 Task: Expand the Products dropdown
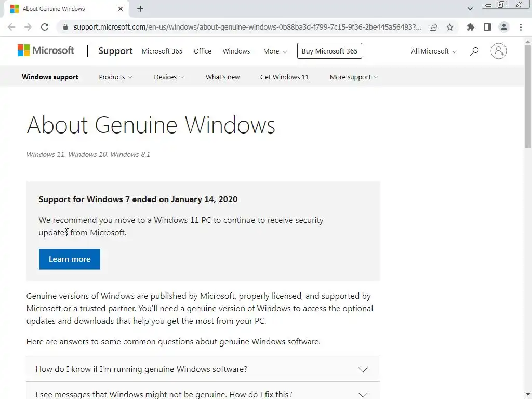(115, 77)
